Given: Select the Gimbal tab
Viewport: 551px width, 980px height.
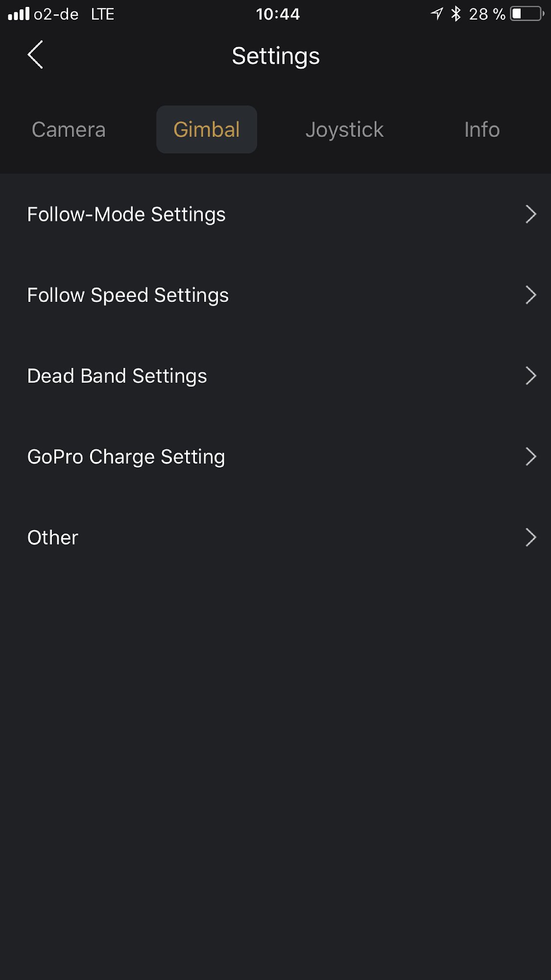Looking at the screenshot, I should point(207,130).
